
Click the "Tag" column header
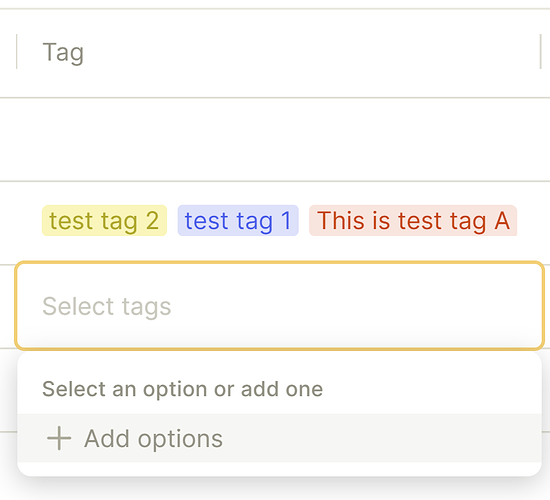[x=279, y=52]
